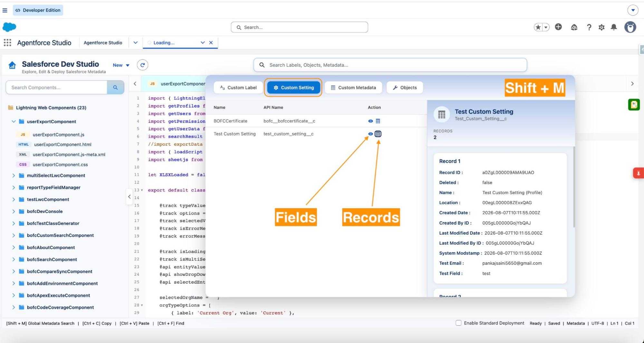Screen dimensions: 644x343
Task: Expand the bofcSearchComponent folder
Action: coord(14,259)
